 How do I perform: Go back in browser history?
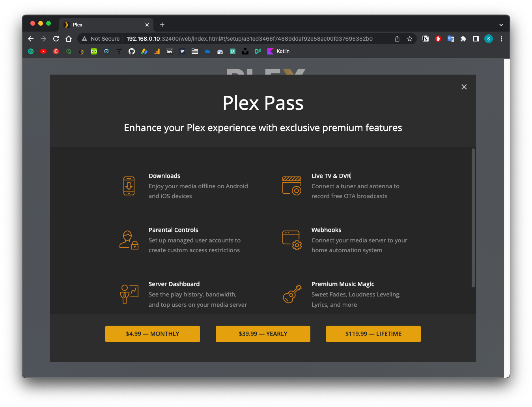click(x=31, y=39)
